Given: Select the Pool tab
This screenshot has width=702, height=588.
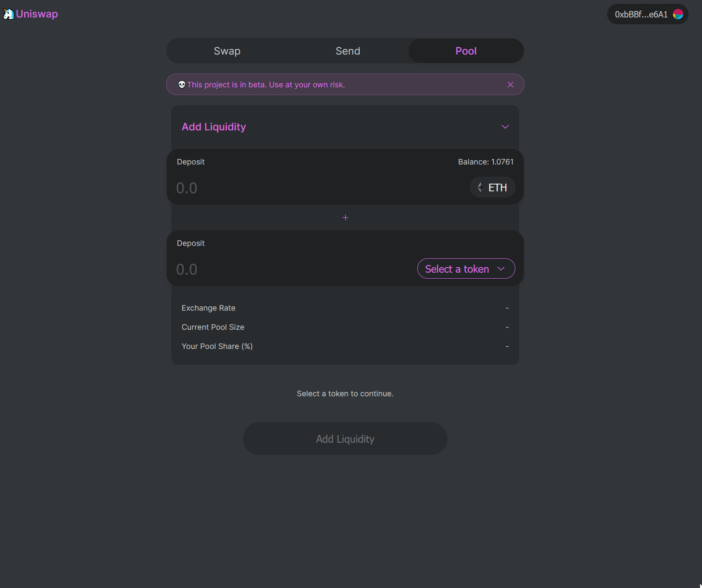Looking at the screenshot, I should coord(465,51).
